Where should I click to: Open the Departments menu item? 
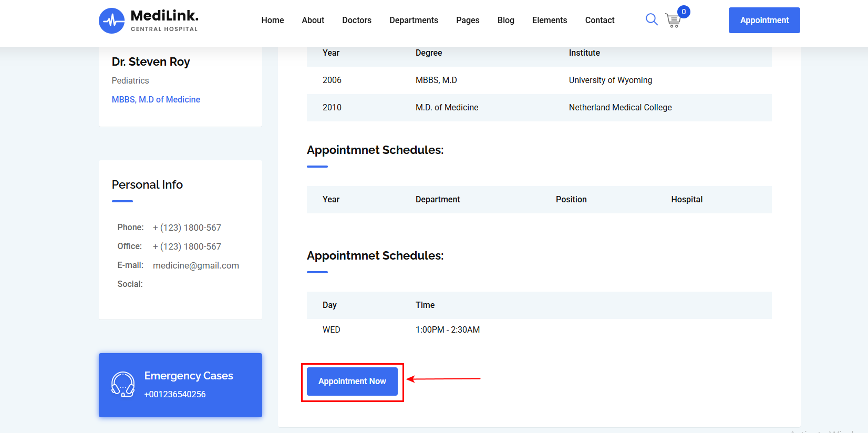pyautogui.click(x=414, y=20)
